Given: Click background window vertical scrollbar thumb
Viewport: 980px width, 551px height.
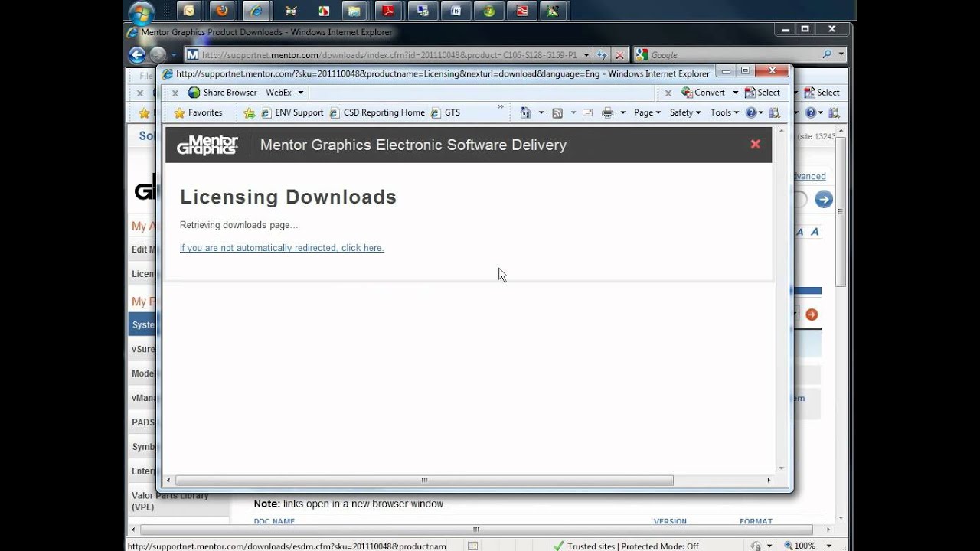Looking at the screenshot, I should [841, 212].
